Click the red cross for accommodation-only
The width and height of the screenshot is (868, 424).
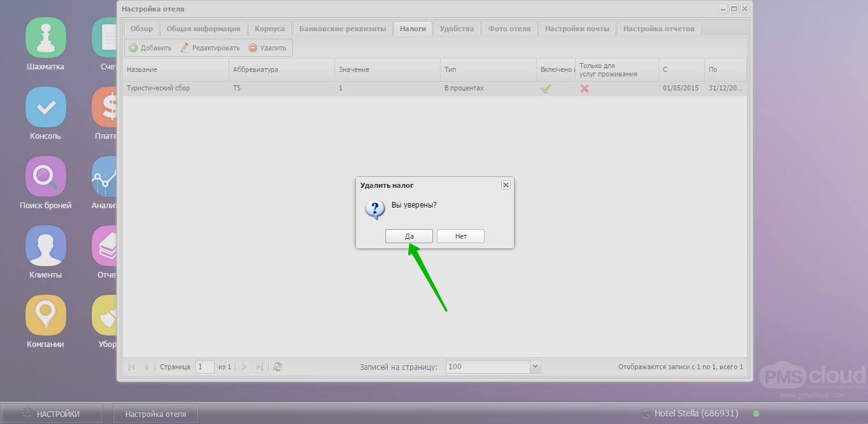(584, 88)
